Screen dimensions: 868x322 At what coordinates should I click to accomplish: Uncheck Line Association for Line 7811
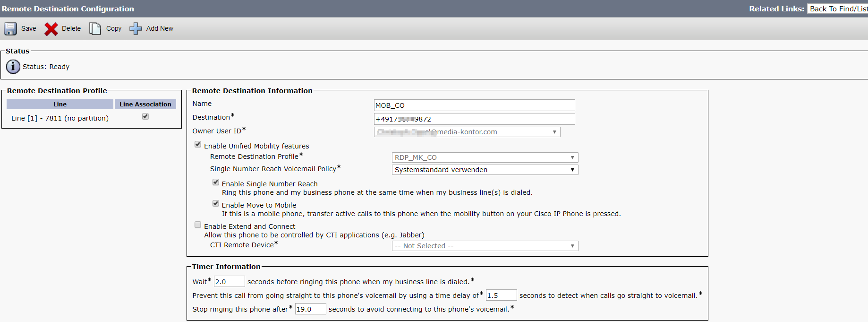click(145, 116)
